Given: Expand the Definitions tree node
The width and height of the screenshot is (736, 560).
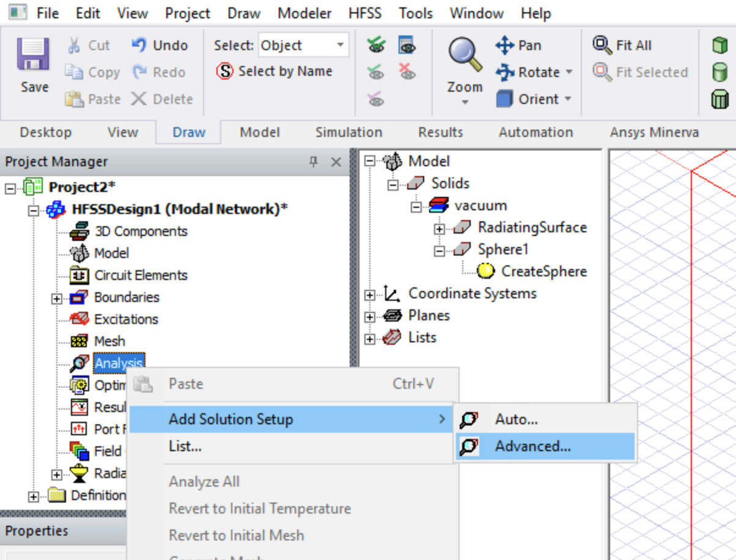Looking at the screenshot, I should pos(34,496).
